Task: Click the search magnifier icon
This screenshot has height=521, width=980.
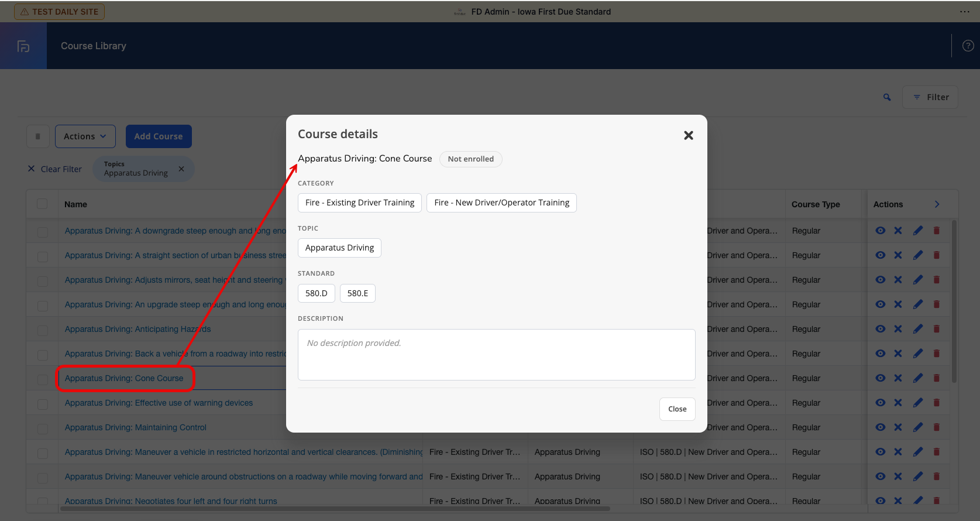Action: tap(887, 97)
